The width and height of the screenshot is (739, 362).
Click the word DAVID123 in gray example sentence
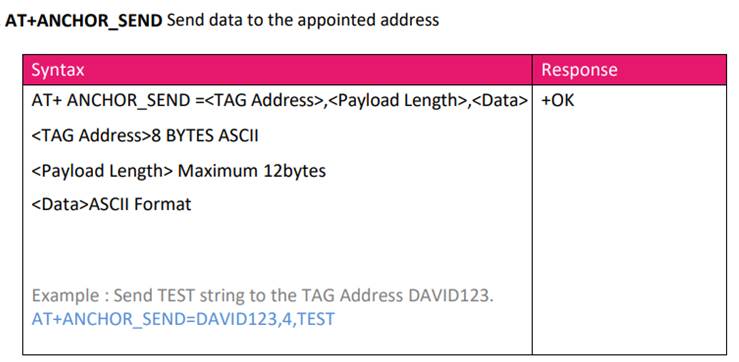(455, 296)
